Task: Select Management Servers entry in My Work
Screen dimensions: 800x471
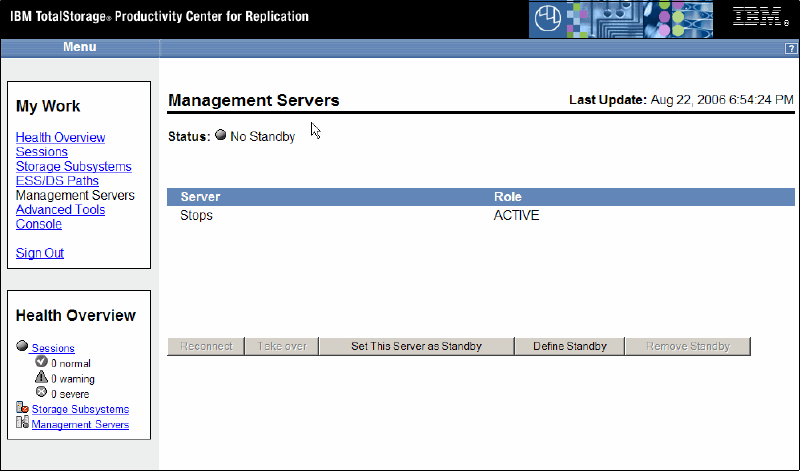Action: (75, 195)
